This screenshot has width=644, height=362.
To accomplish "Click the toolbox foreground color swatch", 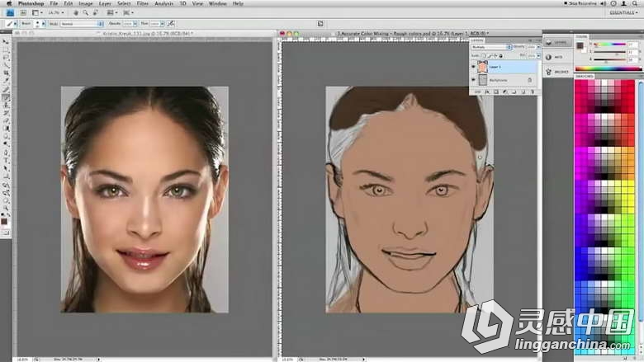I will point(4,221).
